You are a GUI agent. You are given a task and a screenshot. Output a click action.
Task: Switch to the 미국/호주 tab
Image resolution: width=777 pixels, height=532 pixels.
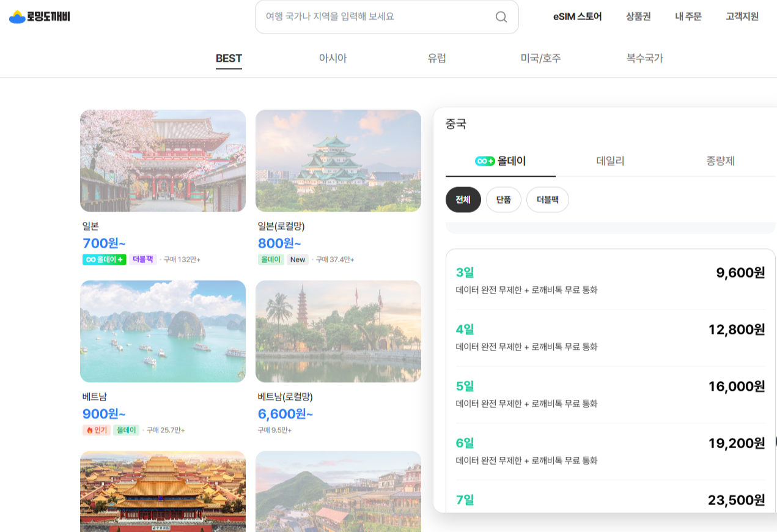click(x=540, y=59)
